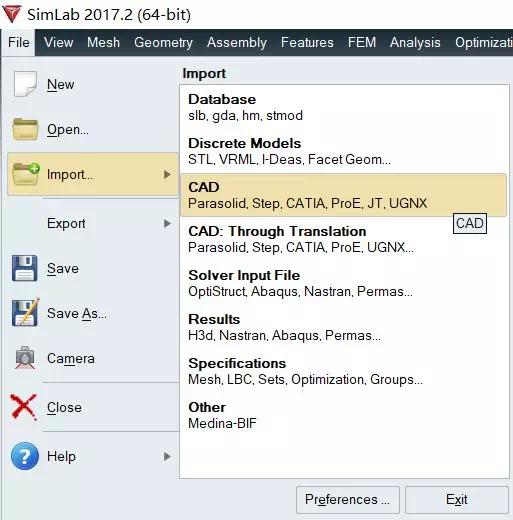Click the Import folder icon with plus
513x520 pixels.
pos(26,174)
